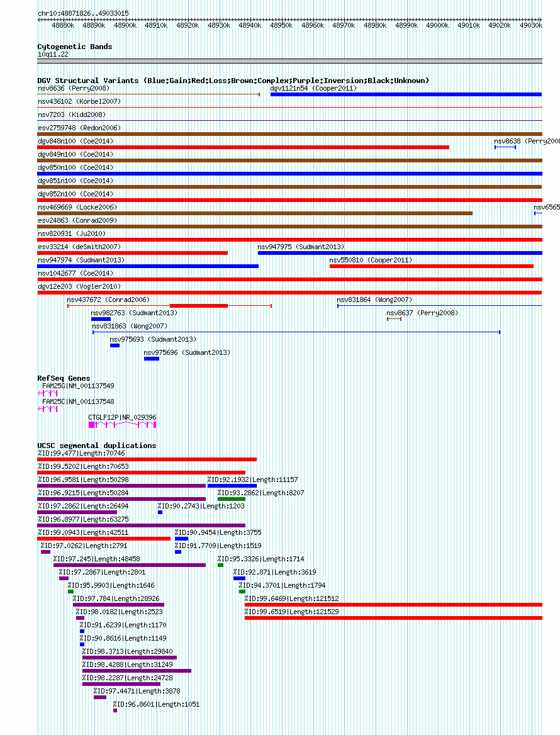Click nsv1042677 (Coe2014) label
Screen dimensions: 560x735
[x=76, y=273]
